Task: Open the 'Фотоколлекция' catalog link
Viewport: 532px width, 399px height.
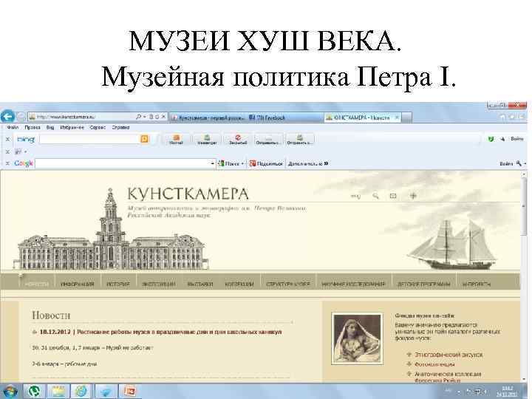Action: point(434,364)
